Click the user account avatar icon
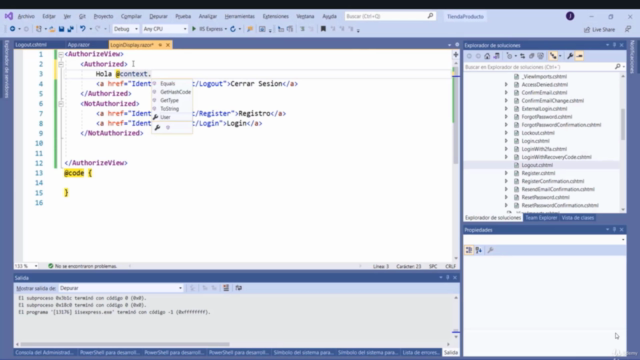This screenshot has width=640, height=360. 570,16
